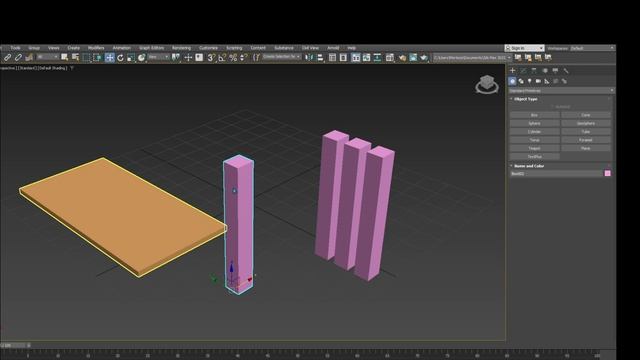This screenshot has height=360, width=640.
Task: Open the Group menu
Action: click(34, 48)
